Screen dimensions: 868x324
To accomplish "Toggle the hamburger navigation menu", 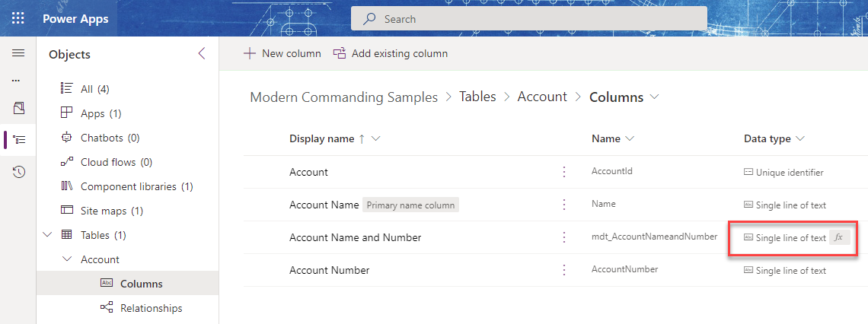I will point(18,53).
